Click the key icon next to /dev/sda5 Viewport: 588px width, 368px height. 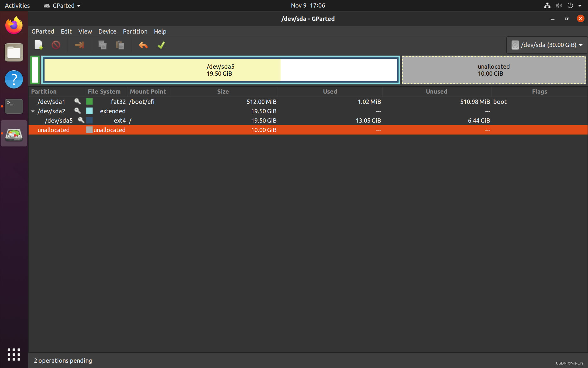pos(81,120)
